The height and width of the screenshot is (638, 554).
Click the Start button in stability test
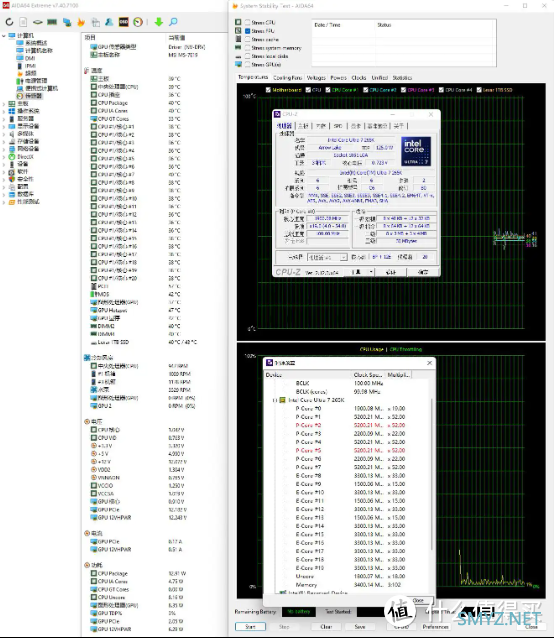click(x=250, y=627)
